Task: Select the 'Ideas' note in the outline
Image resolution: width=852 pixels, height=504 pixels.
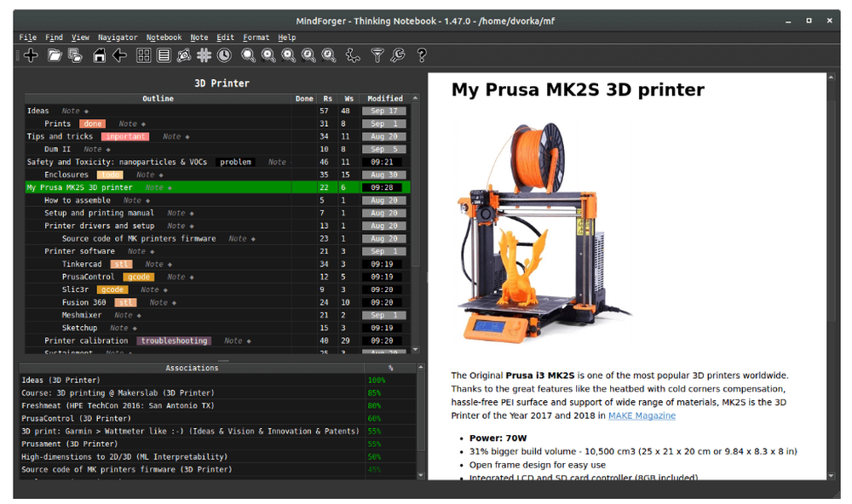Action: (x=217, y=111)
